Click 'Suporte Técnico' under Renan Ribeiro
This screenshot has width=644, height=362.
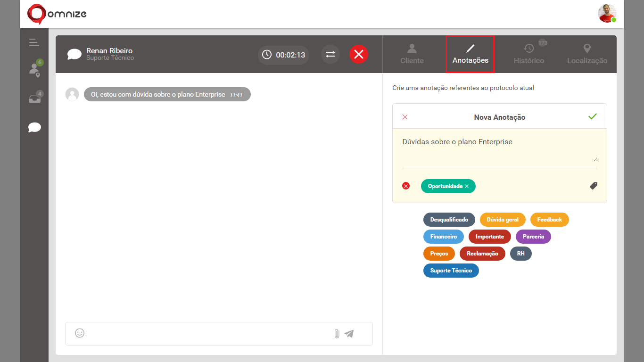click(110, 58)
